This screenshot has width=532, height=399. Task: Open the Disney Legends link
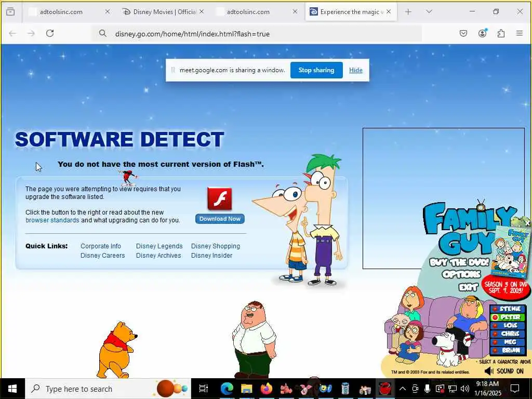coord(159,246)
